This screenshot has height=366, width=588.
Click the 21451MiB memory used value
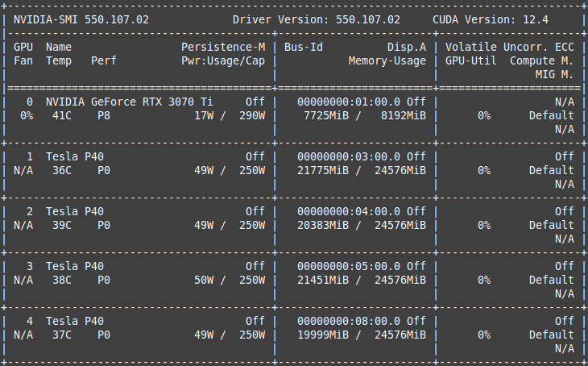pyautogui.click(x=323, y=280)
